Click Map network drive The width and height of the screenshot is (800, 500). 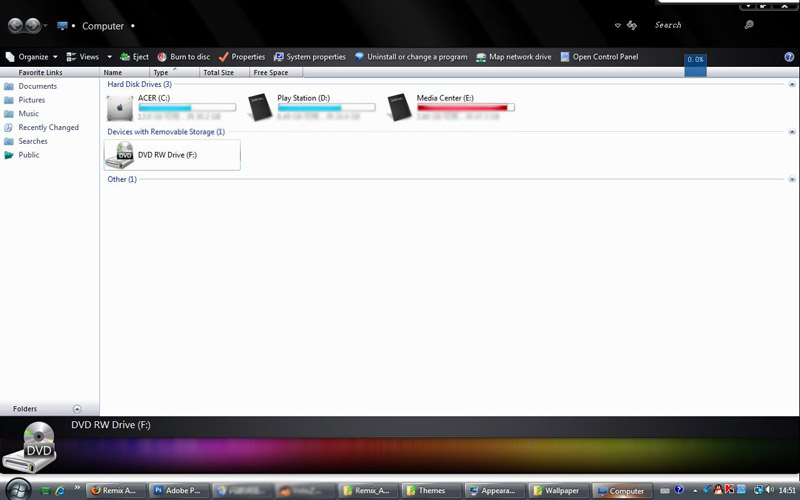coord(513,57)
